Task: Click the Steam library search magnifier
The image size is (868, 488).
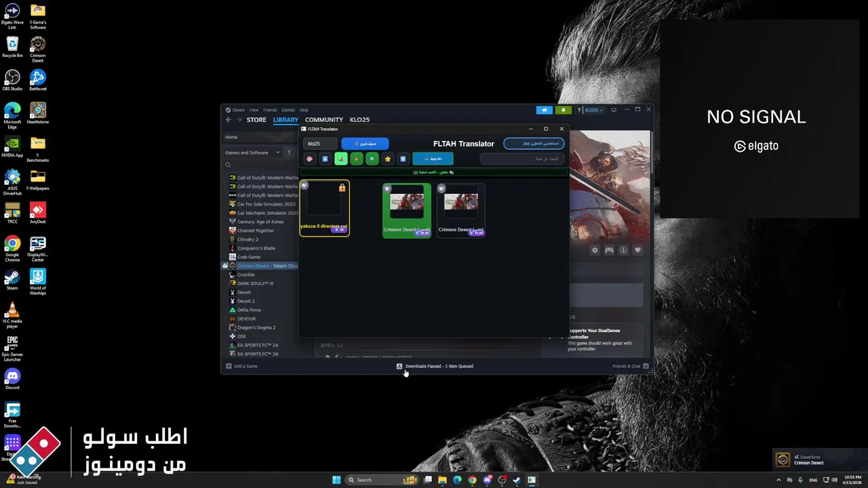Action: point(228,165)
